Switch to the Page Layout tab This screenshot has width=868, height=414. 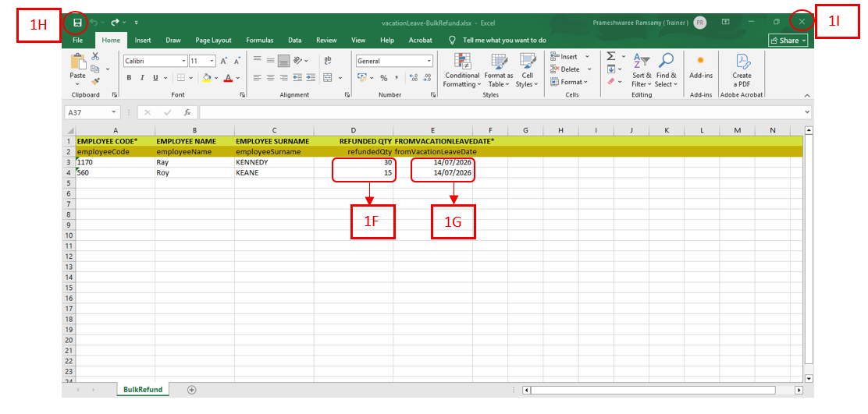pyautogui.click(x=213, y=41)
